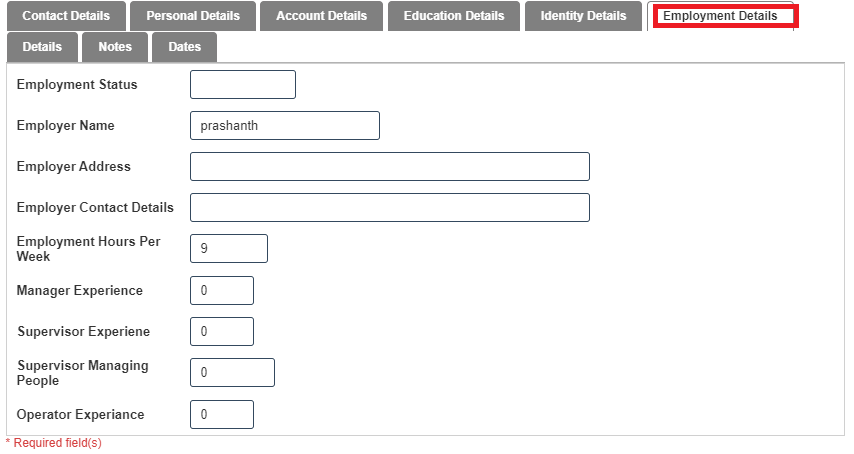Select the Operator Experiance field
Screen dimensions: 854x454
222,415
